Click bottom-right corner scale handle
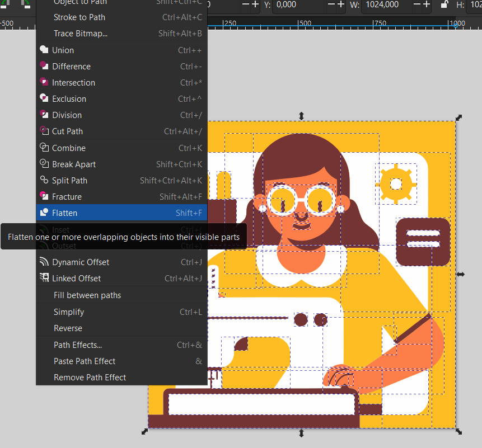 458,432
